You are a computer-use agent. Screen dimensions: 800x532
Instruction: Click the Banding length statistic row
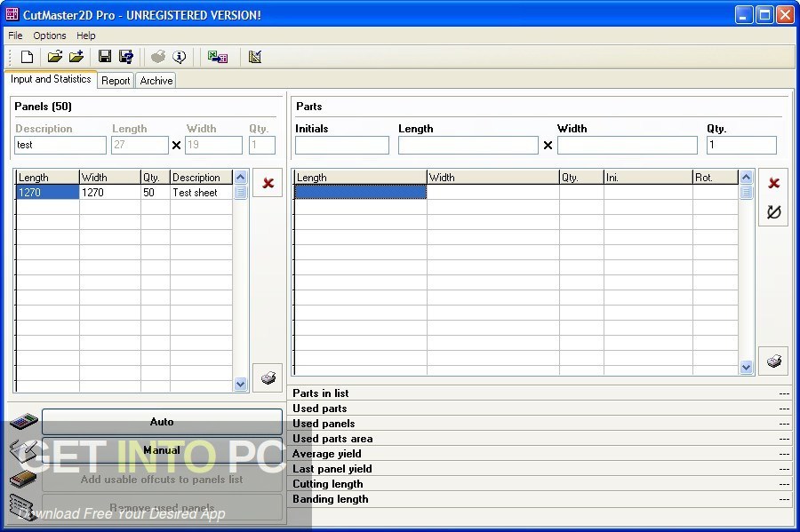point(540,499)
